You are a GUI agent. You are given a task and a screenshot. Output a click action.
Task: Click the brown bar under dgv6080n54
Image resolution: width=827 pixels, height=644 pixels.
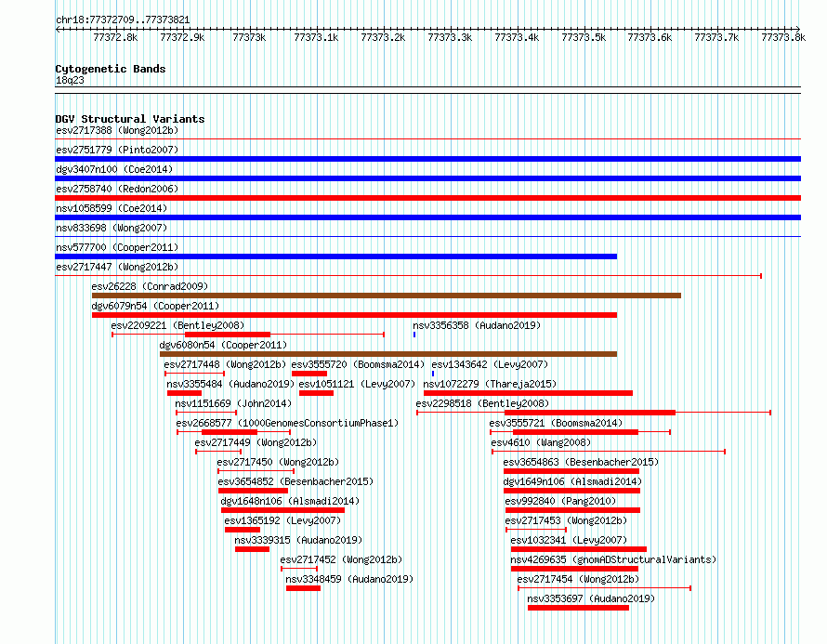click(388, 354)
